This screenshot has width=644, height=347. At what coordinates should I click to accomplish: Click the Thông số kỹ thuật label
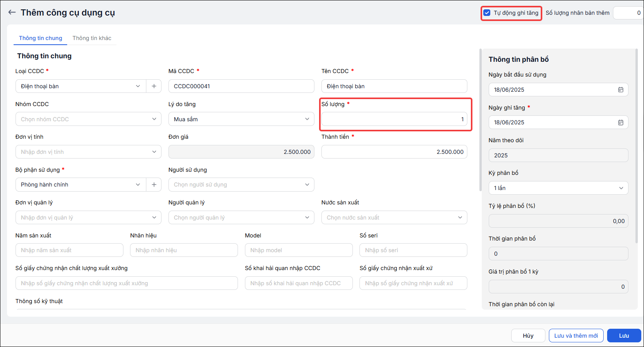(x=39, y=301)
